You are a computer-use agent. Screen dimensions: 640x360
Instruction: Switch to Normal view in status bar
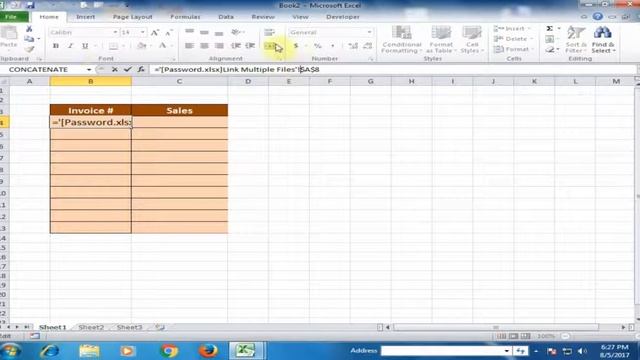(501, 336)
